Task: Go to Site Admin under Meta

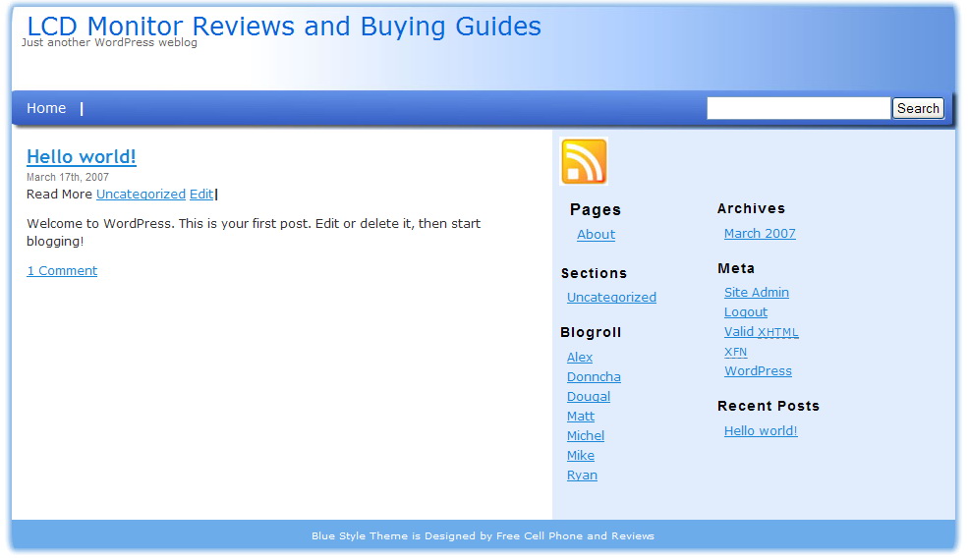Action: tap(757, 293)
